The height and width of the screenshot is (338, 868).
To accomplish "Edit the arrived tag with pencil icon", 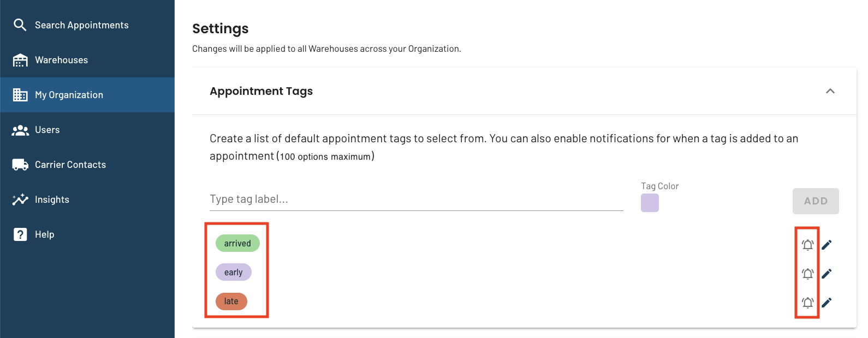I will tap(827, 245).
